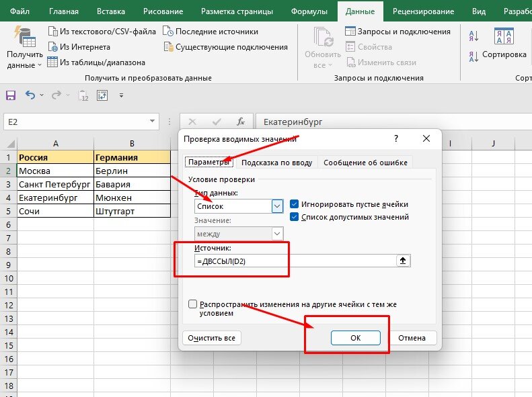Collapse dialog with the Источник range selector
Image resolution: width=532 pixels, height=397 pixels.
coord(403,261)
